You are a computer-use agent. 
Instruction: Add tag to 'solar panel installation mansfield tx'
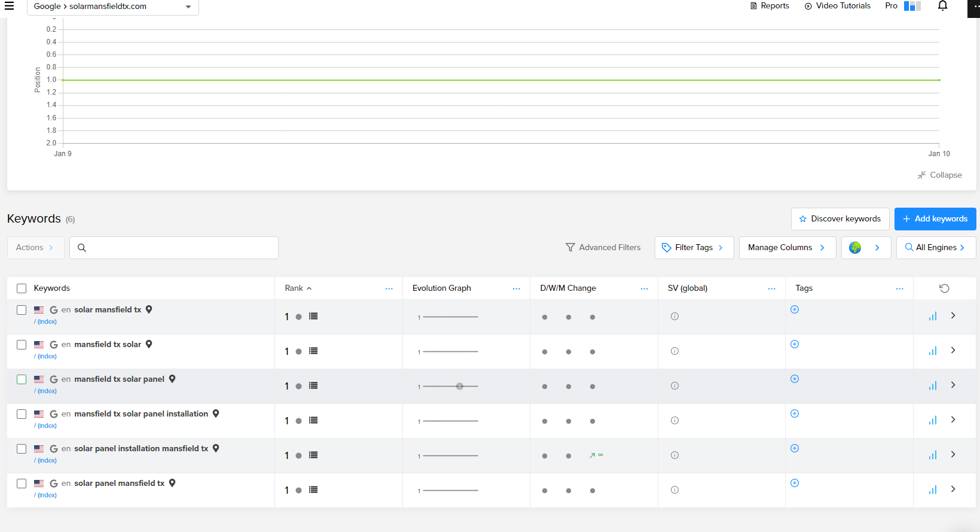click(x=795, y=448)
